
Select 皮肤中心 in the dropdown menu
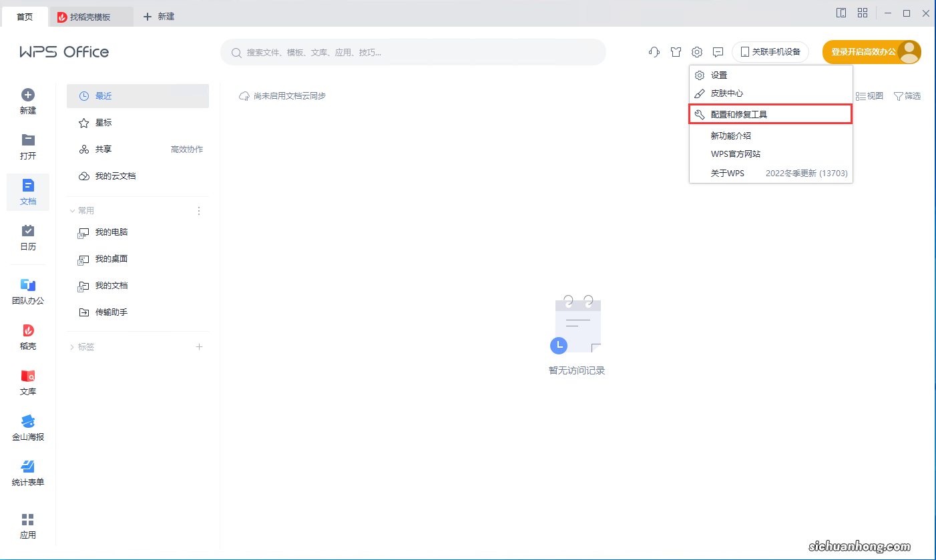click(x=771, y=93)
